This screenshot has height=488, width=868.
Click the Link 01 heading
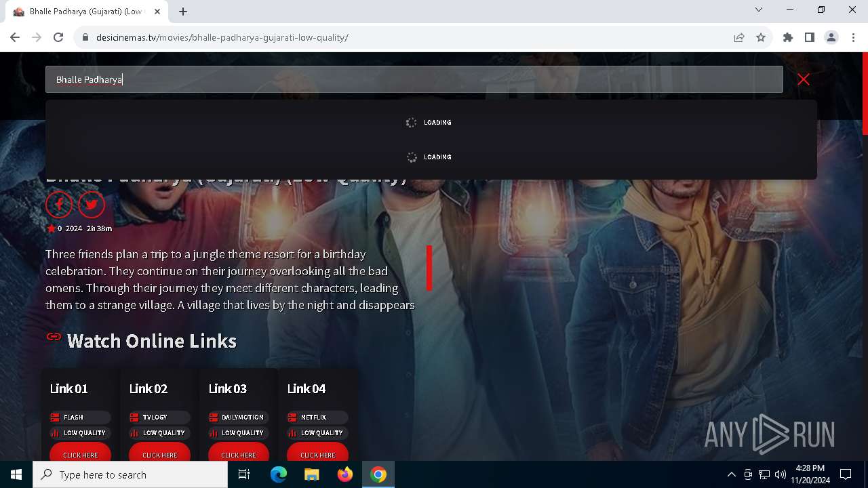[x=68, y=388]
